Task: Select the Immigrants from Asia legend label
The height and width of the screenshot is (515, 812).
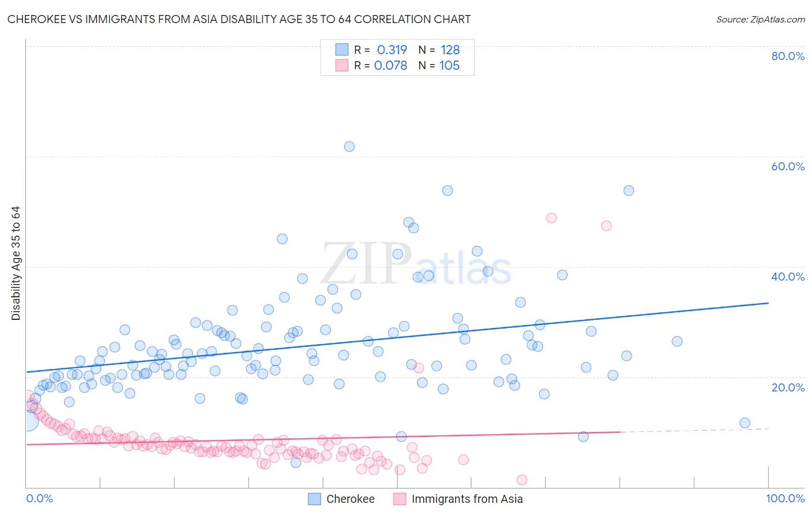Action: tap(467, 499)
